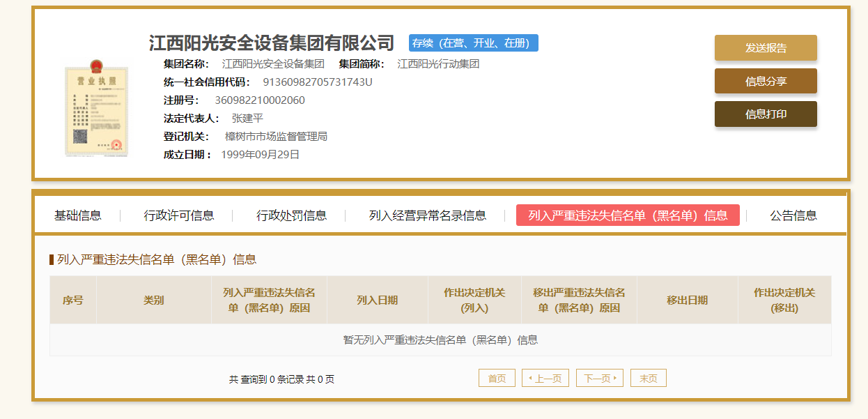
Task: Click the group name value 江西阳光安全设备集团
Action: coord(273,63)
